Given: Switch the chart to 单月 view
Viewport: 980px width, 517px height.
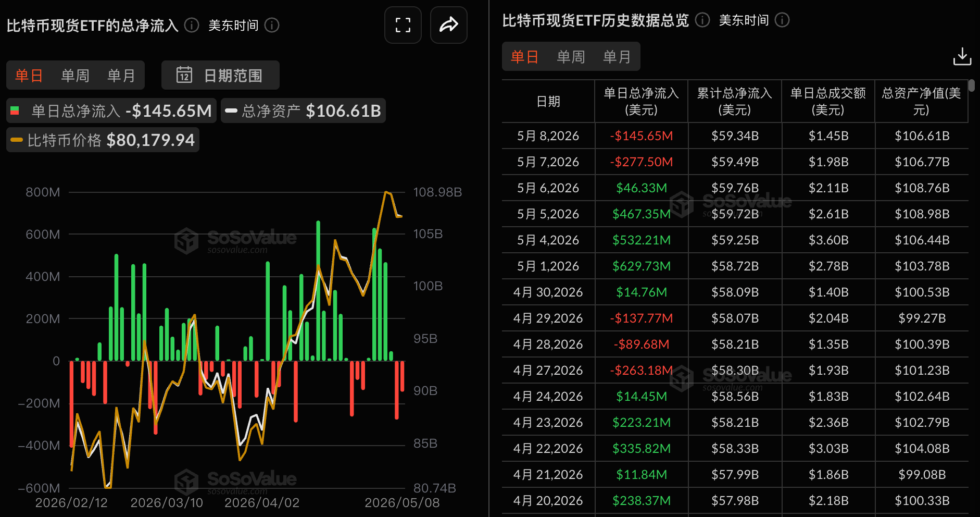Looking at the screenshot, I should pos(121,76).
